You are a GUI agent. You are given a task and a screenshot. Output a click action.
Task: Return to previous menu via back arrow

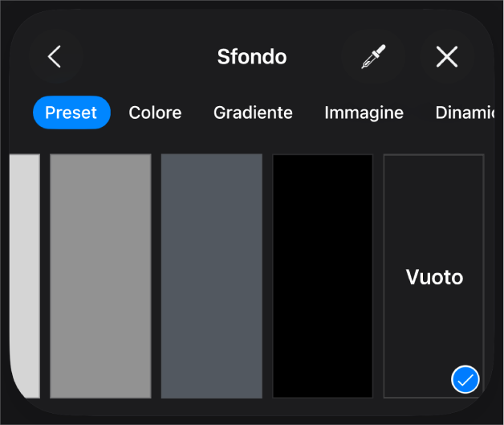pos(55,56)
